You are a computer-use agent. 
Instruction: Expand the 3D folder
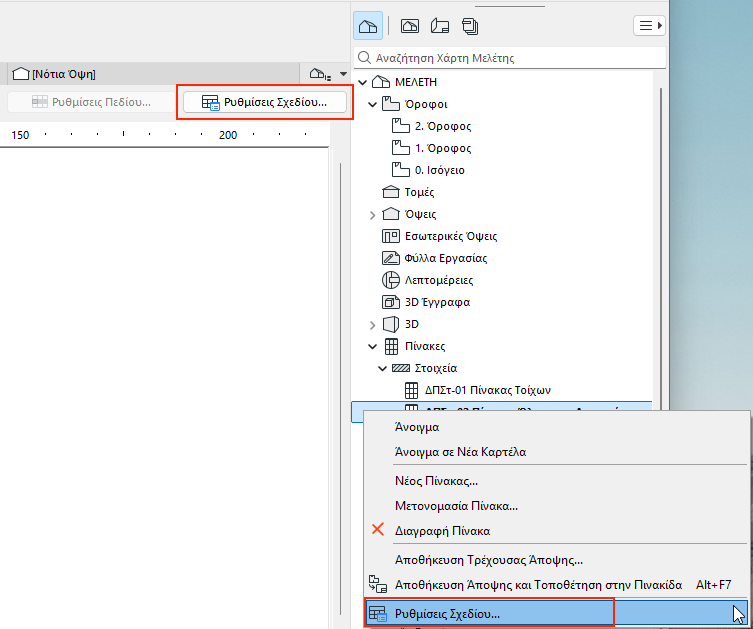372,325
